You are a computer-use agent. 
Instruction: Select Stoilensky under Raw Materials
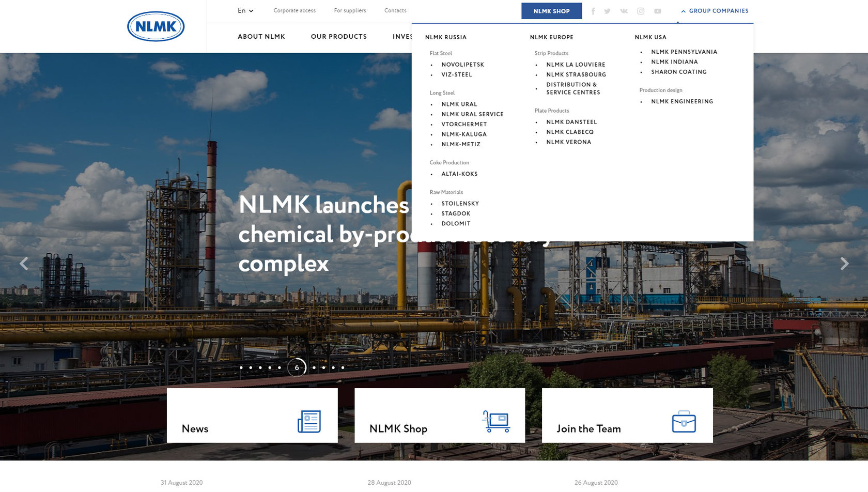tap(460, 204)
